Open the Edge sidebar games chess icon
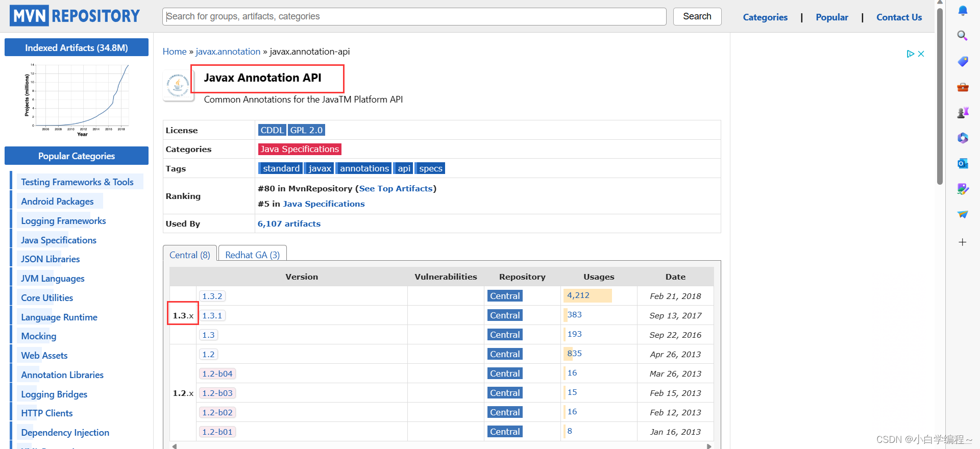Screen dimensions: 980x449 [963, 112]
